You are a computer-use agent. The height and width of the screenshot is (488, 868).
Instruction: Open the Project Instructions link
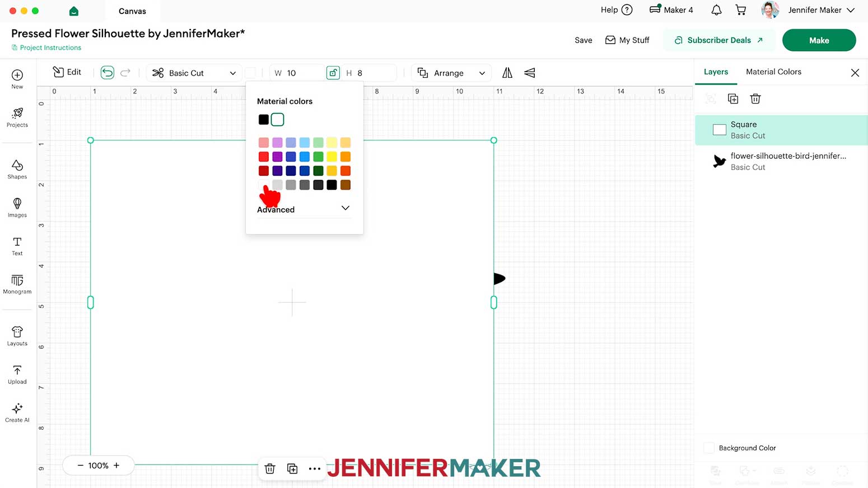pos(46,48)
